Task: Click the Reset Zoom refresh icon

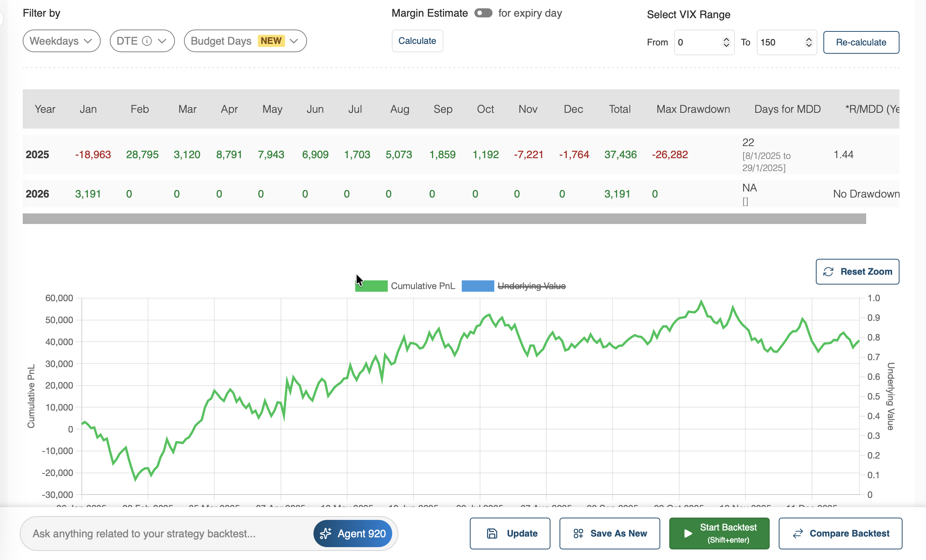Action: pyautogui.click(x=828, y=272)
